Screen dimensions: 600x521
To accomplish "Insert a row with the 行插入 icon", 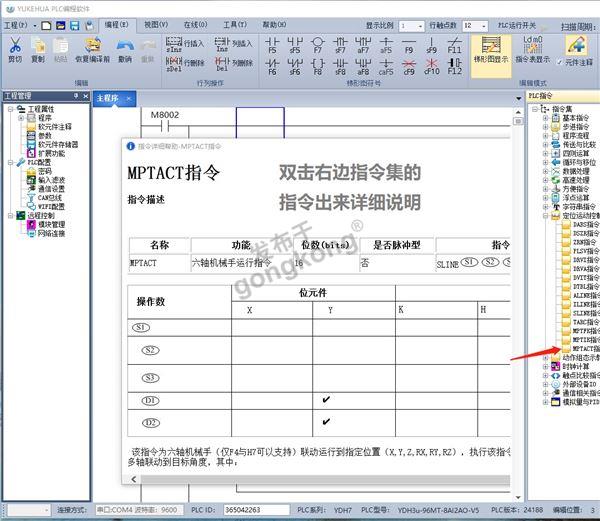I will point(185,44).
